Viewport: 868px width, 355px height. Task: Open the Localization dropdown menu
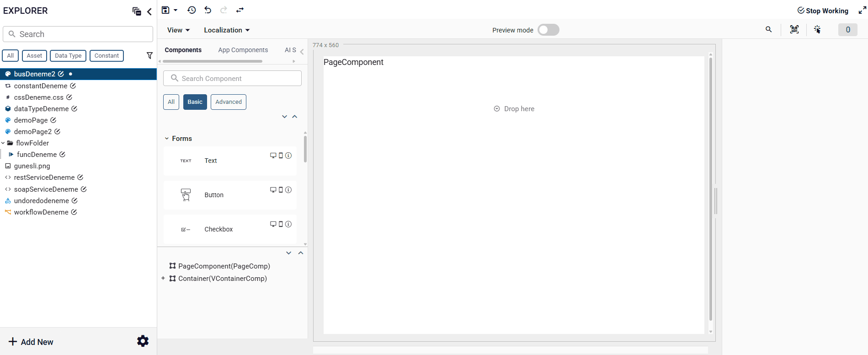(x=227, y=30)
